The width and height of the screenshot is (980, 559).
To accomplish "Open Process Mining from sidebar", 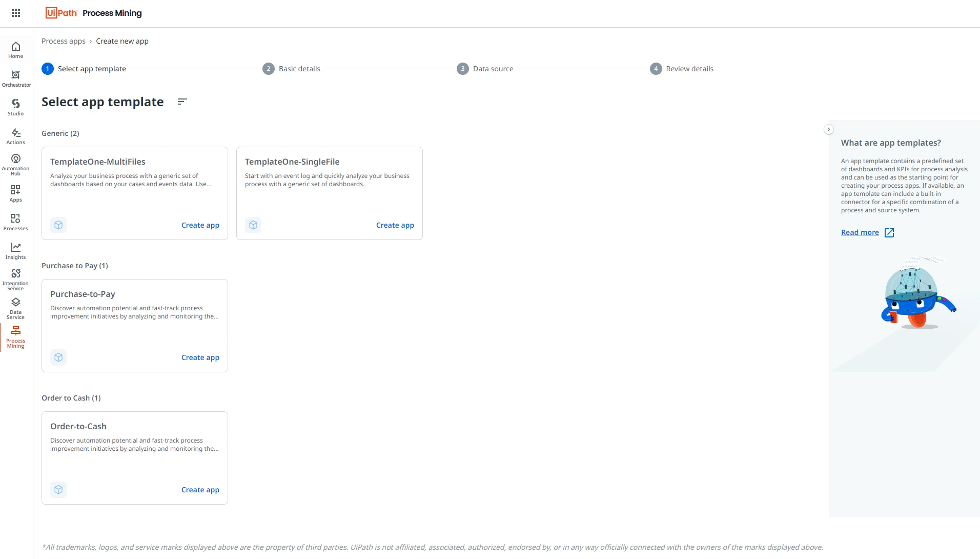I will coord(16,337).
